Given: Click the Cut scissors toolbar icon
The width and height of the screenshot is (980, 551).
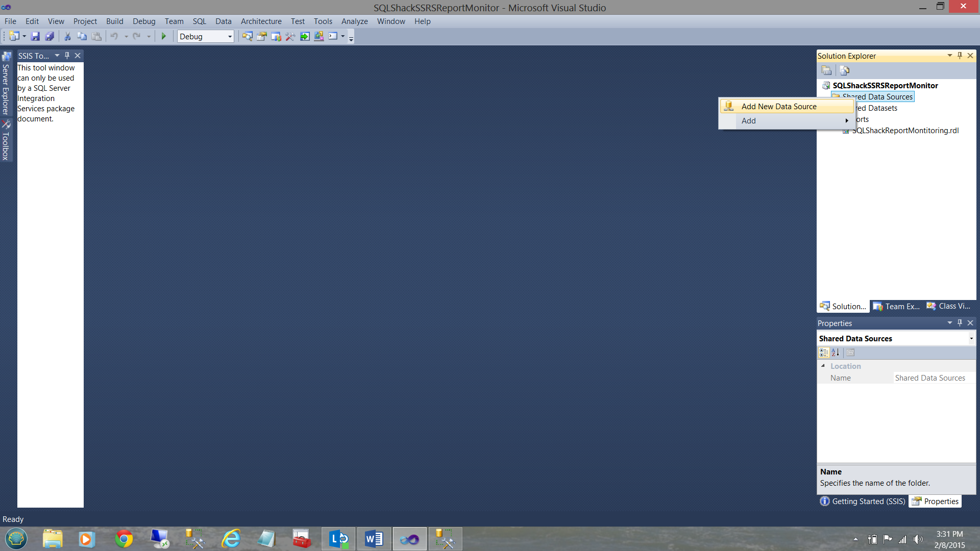Looking at the screenshot, I should pos(67,36).
